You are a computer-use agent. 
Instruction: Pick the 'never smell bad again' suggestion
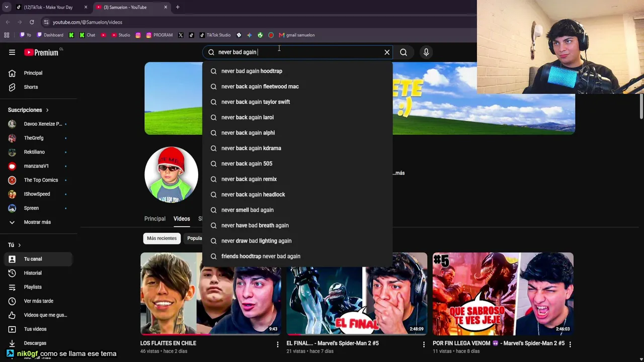pyautogui.click(x=297, y=210)
